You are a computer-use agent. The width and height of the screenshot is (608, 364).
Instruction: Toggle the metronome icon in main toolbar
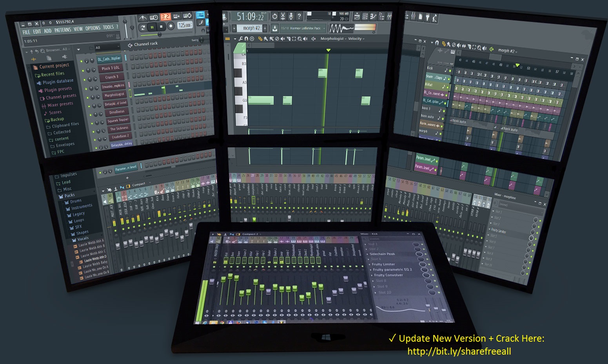(143, 18)
